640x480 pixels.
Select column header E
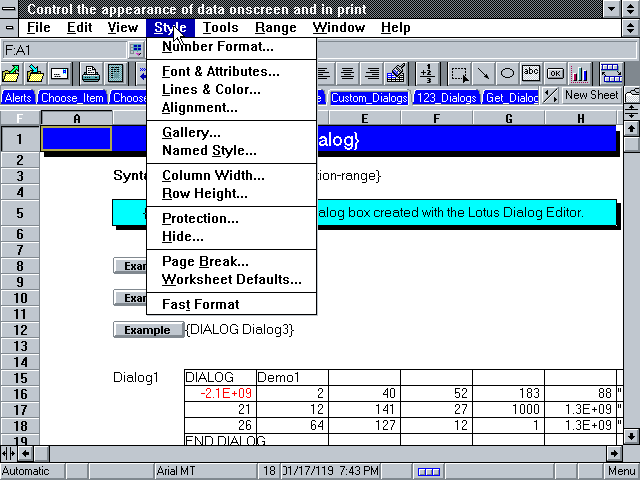[x=364, y=118]
